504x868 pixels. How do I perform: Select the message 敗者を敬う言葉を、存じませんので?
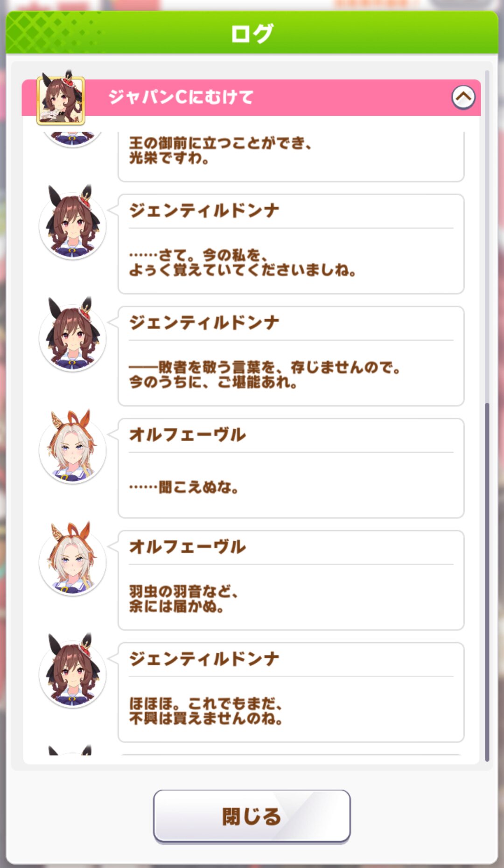coord(291,356)
